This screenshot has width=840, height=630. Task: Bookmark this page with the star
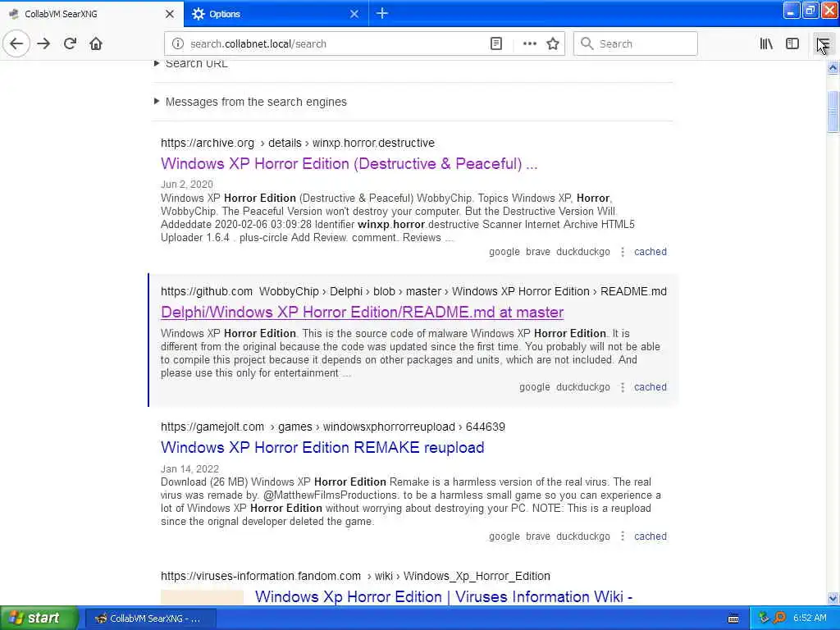[553, 43]
